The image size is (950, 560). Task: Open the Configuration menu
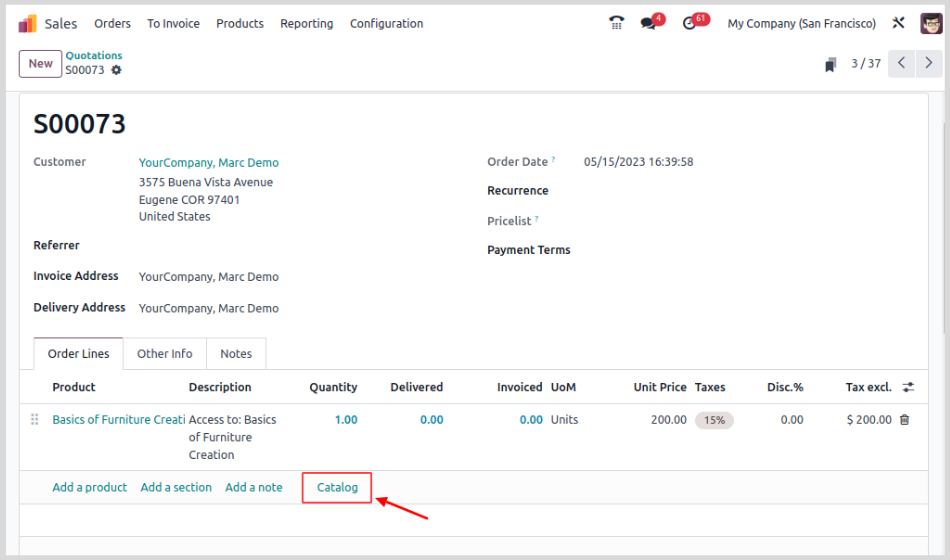386,23
